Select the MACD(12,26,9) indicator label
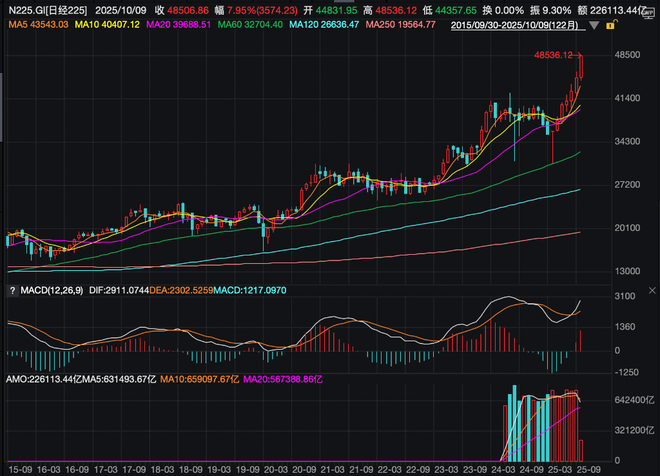Viewport: 660px width, 476px height. tap(51, 291)
